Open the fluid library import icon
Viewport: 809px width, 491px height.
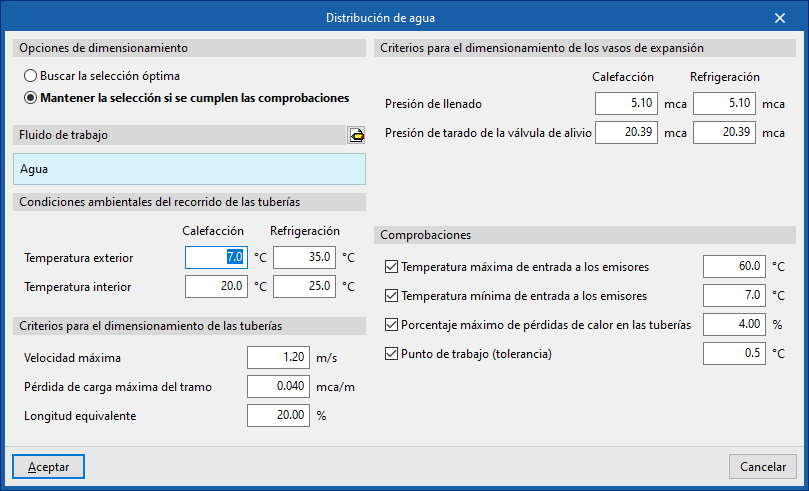click(357, 135)
